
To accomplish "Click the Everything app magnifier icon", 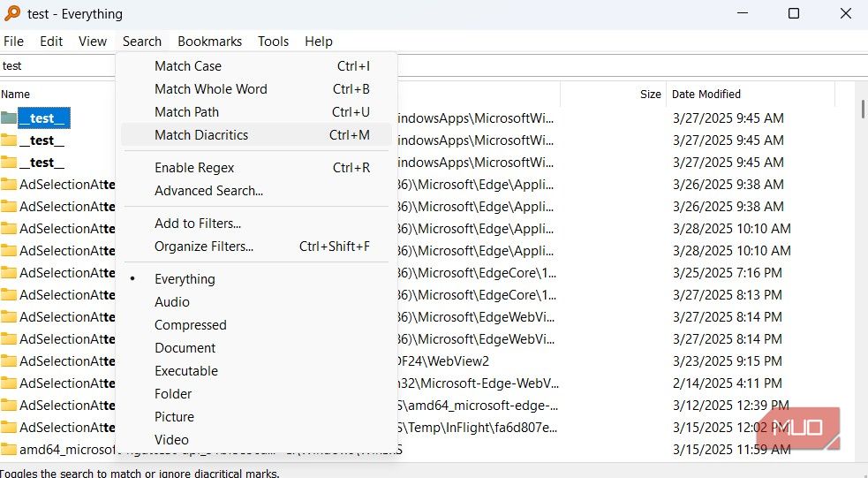I will tap(11, 13).
